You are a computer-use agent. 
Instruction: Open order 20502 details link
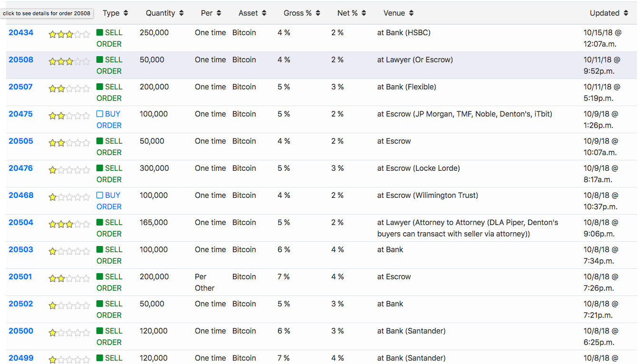21,304
